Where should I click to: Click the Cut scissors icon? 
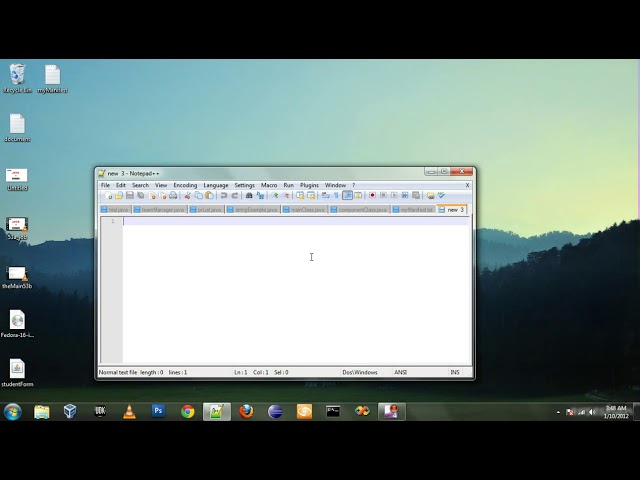click(x=187, y=196)
